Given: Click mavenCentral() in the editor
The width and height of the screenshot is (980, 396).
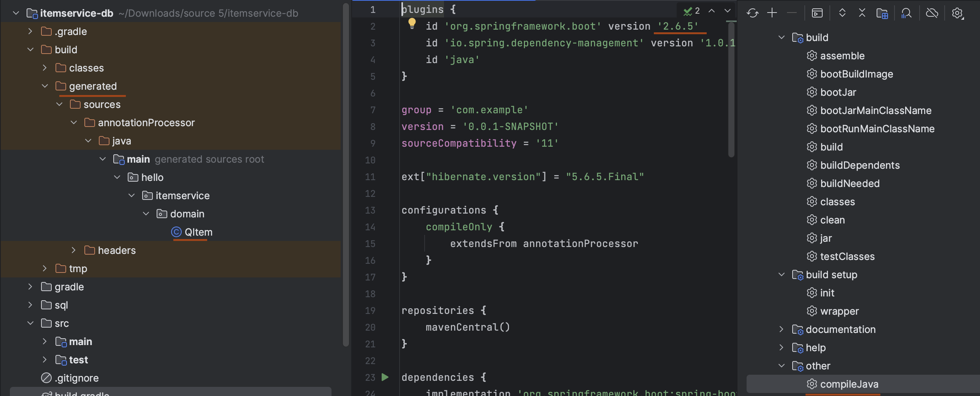Looking at the screenshot, I should 468,327.
